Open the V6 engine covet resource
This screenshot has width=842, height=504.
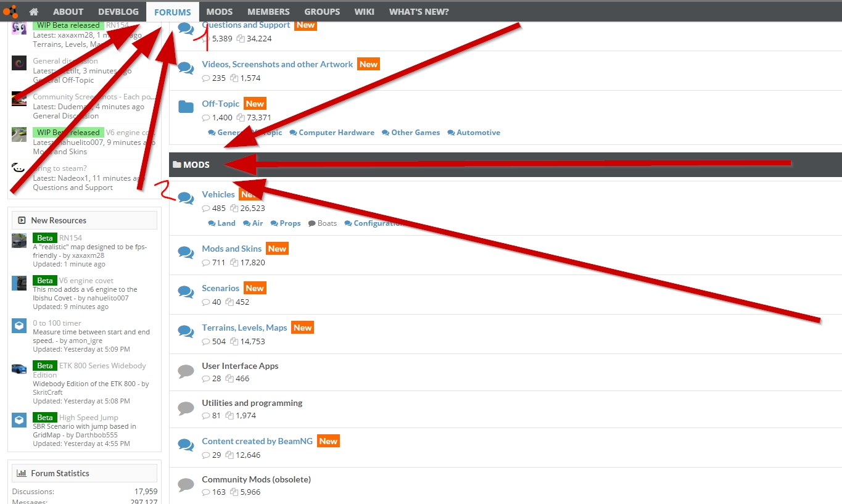[86, 281]
